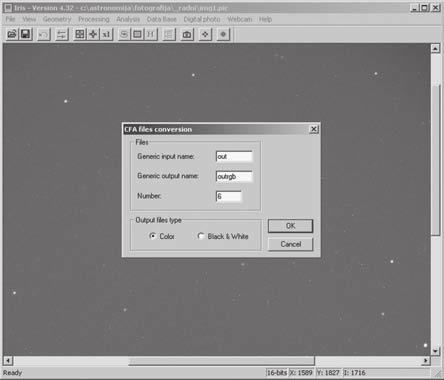Click the toolbar icon left of the list icon
Viewport: 444px width, 380px height.
tap(151, 34)
